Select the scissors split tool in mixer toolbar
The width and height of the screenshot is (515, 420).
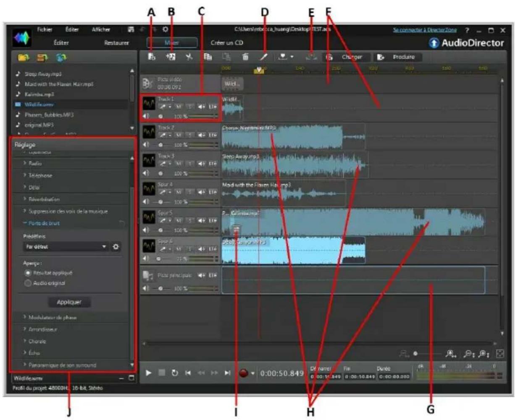click(189, 57)
